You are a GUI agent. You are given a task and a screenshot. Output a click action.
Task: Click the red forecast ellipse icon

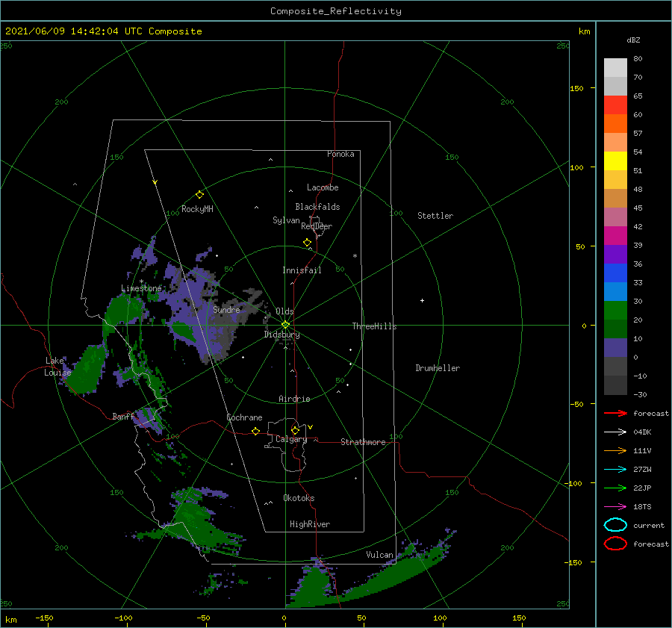point(615,544)
